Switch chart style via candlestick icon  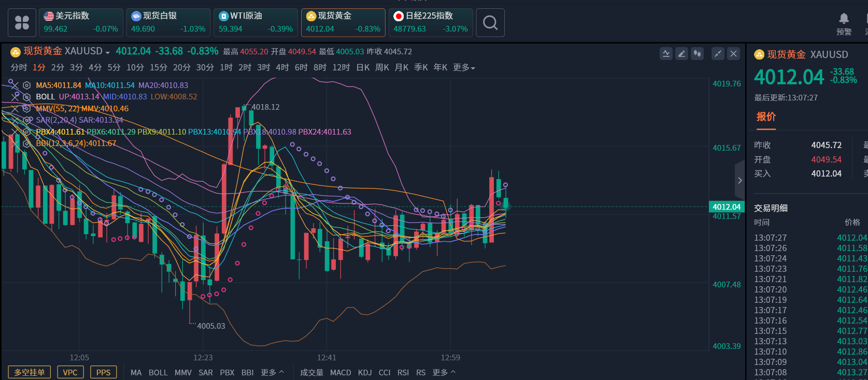pyautogui.click(x=698, y=53)
